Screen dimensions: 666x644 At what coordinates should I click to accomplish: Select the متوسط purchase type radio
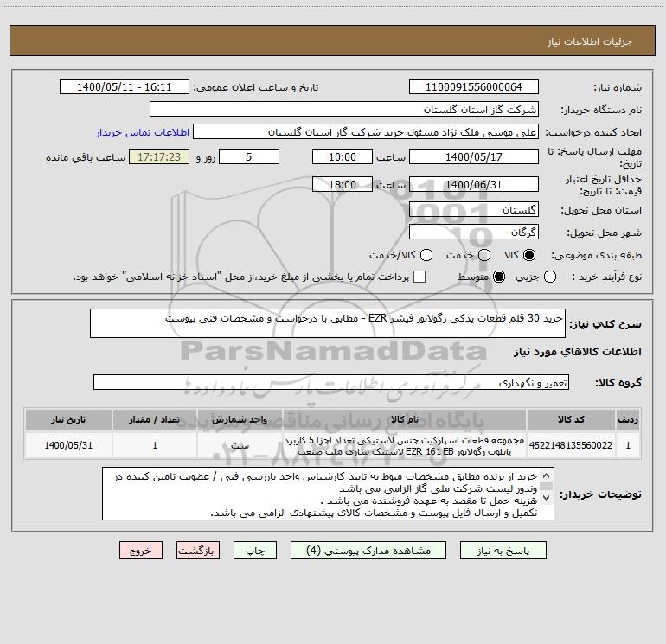(499, 277)
